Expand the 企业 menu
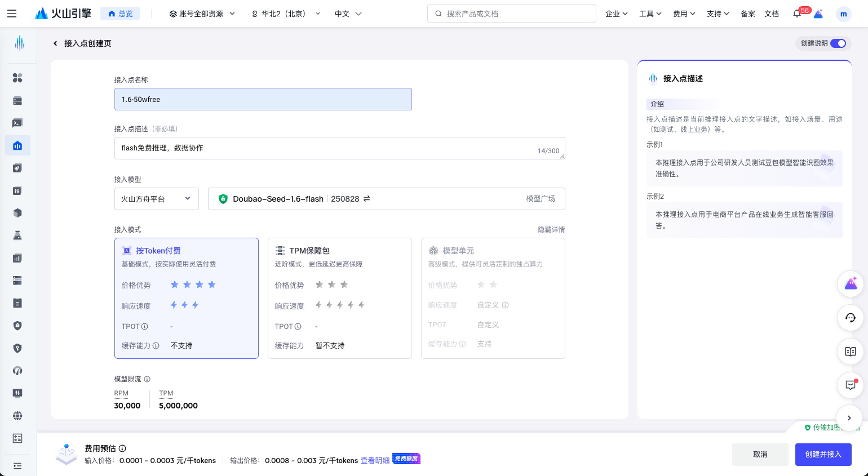868x476 pixels. 616,14
